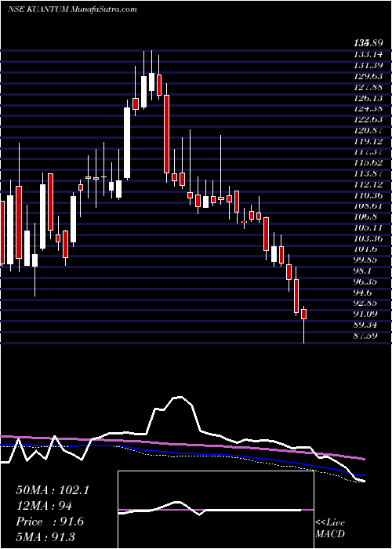Click the 115.62 price axis label
The height and width of the screenshot is (549, 392).
pos(368,163)
